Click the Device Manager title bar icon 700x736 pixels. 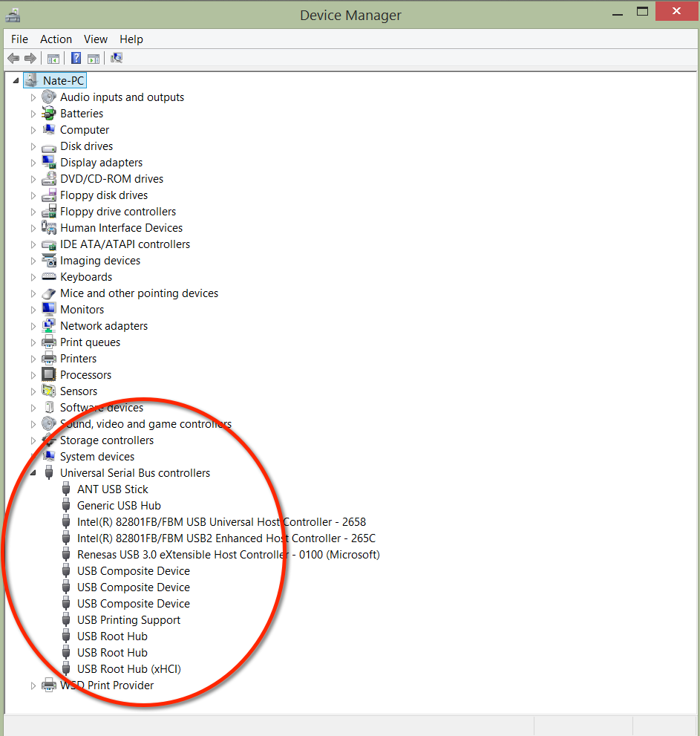pos(13,15)
